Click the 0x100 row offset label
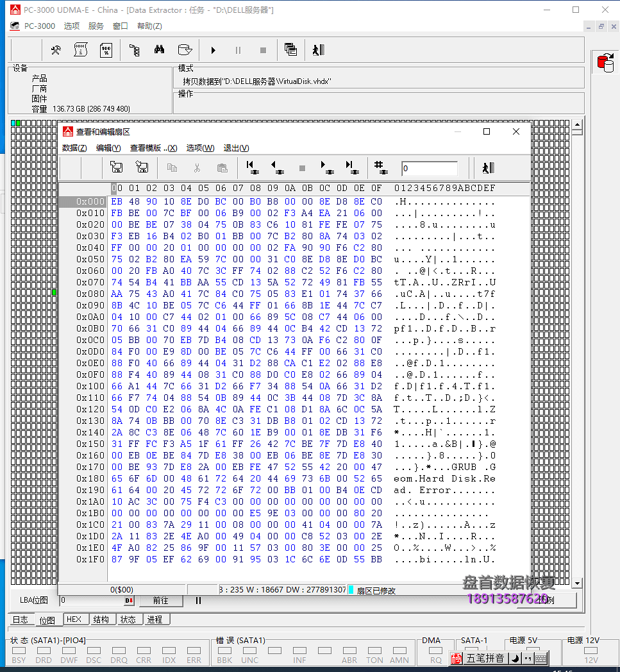 tap(90, 386)
